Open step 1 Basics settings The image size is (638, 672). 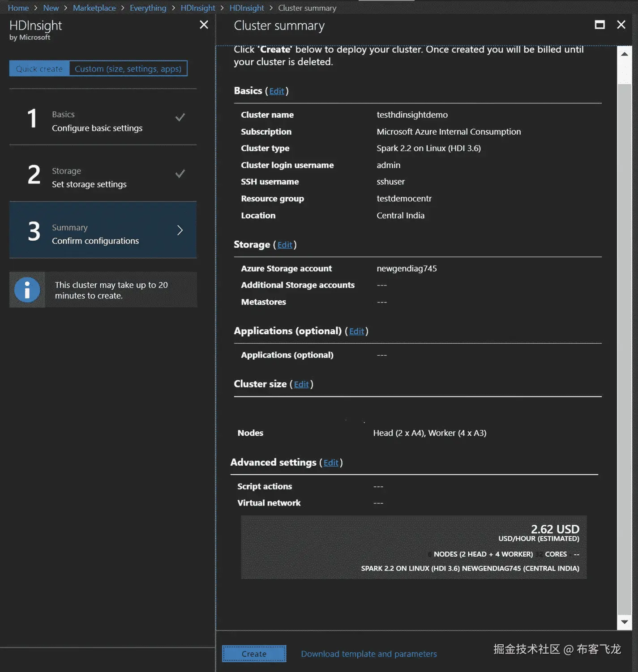click(x=97, y=121)
